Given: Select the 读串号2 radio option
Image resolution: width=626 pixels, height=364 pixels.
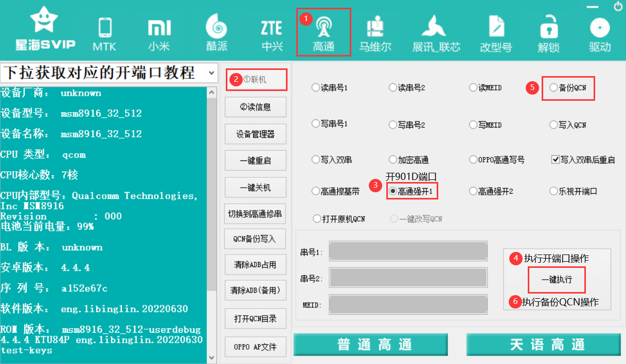Looking at the screenshot, I should pos(407,88).
